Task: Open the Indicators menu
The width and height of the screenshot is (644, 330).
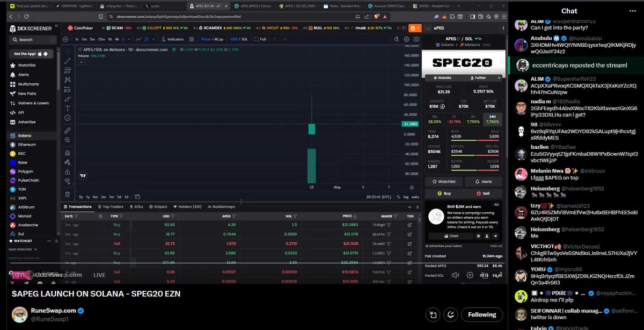Action: pyautogui.click(x=172, y=39)
